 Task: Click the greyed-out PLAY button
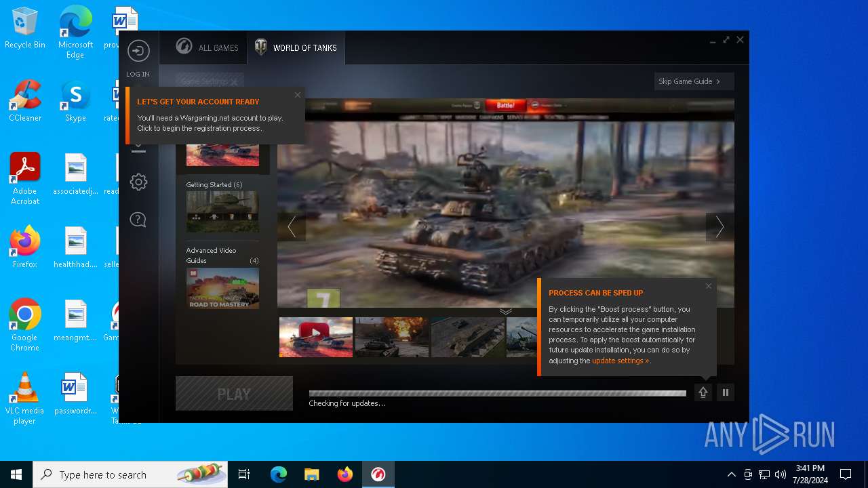point(234,394)
